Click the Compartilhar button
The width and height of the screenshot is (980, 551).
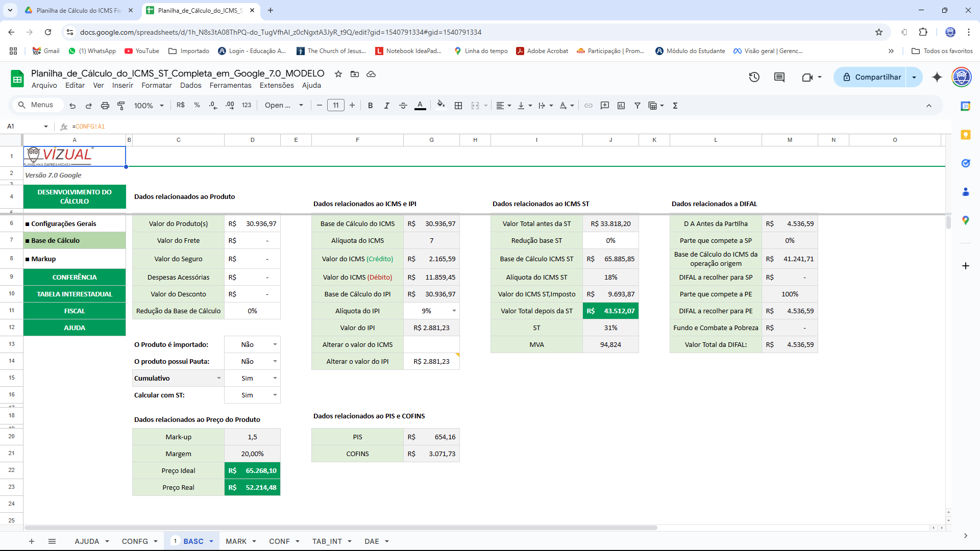click(871, 77)
